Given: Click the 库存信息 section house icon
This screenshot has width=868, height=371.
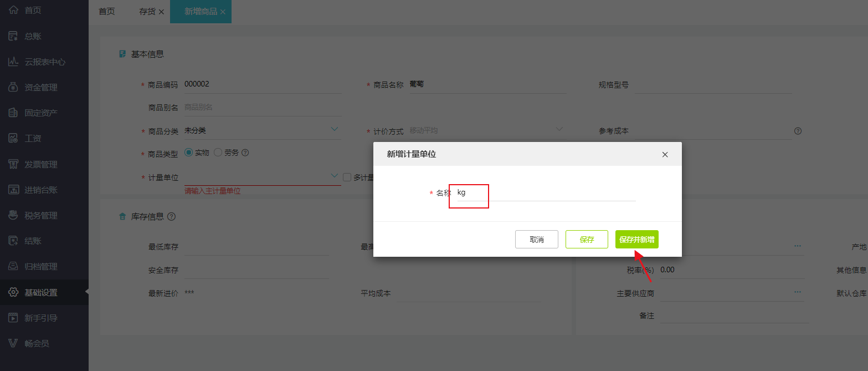Looking at the screenshot, I should pyautogui.click(x=123, y=217).
